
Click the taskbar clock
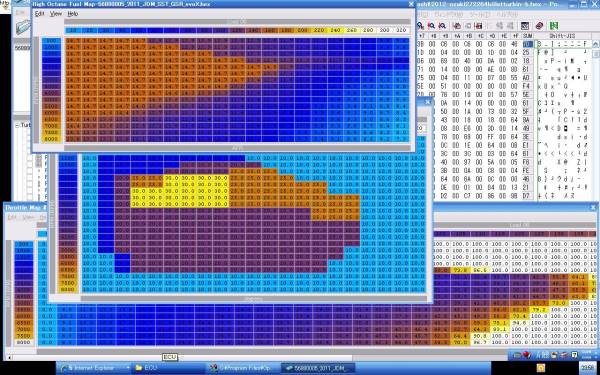pyautogui.click(x=587, y=367)
